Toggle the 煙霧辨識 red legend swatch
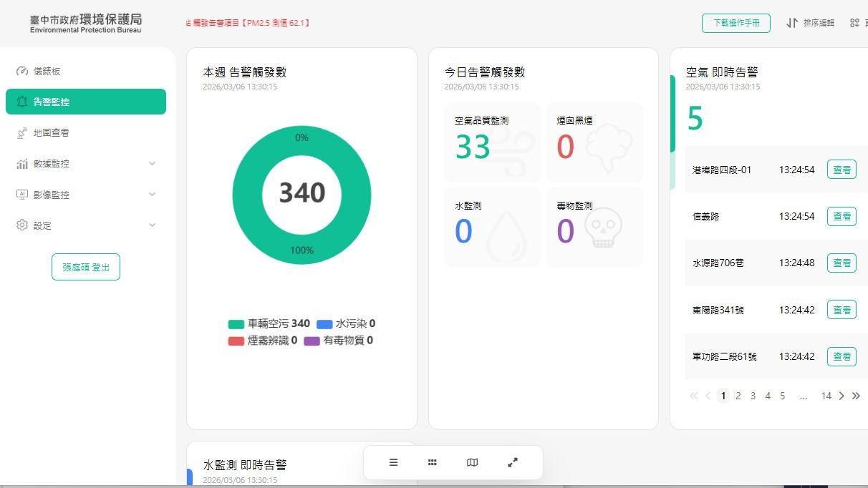The width and height of the screenshot is (868, 488). [236, 341]
